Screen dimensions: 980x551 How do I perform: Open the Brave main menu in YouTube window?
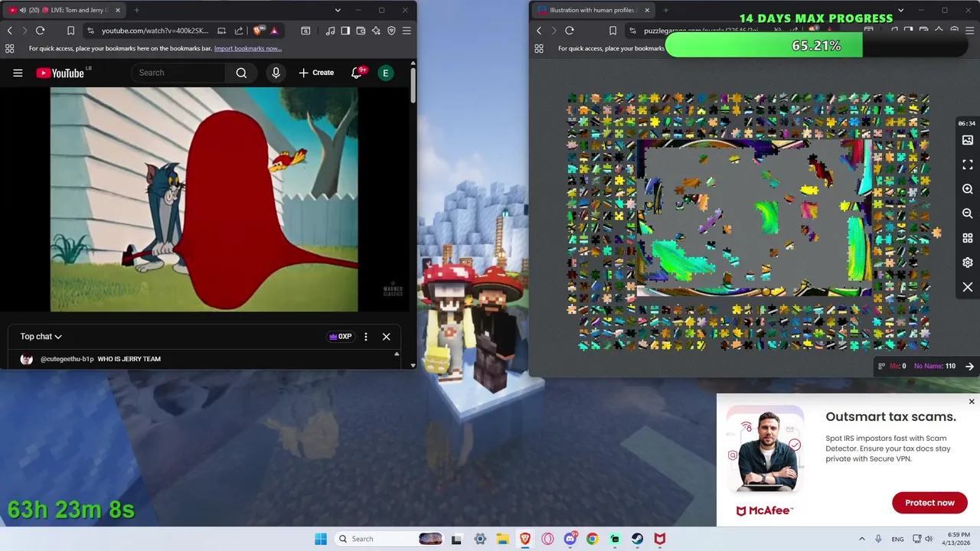pos(407,31)
